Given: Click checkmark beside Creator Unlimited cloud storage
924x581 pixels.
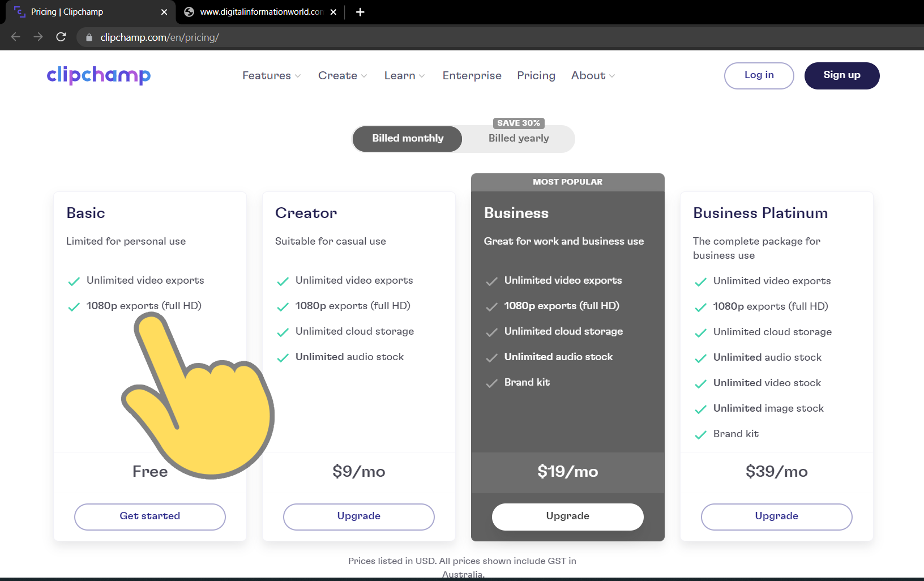Looking at the screenshot, I should [x=283, y=332].
